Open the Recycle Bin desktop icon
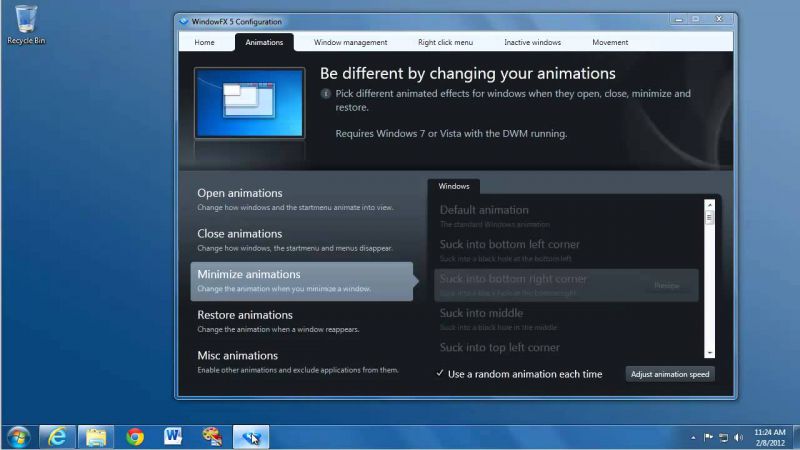The width and height of the screenshot is (800, 450). 26,24
